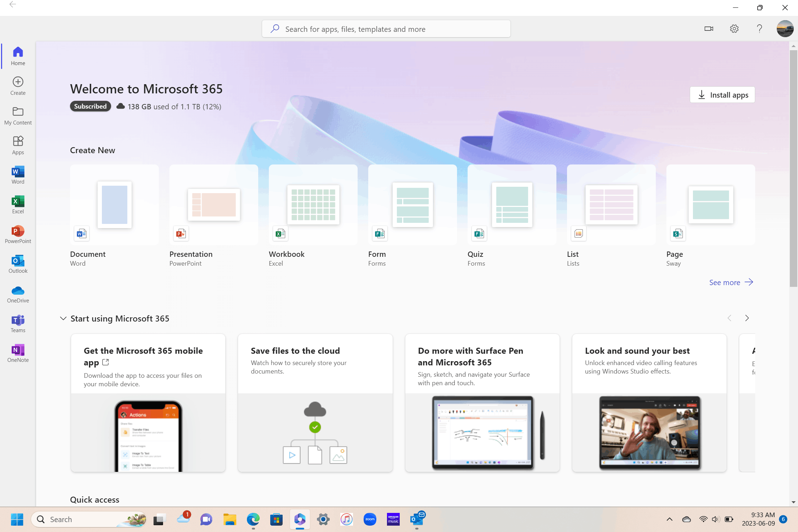Viewport: 798px width, 532px height.
Task: Collapse Start using Microsoft 365 section
Action: (x=63, y=318)
